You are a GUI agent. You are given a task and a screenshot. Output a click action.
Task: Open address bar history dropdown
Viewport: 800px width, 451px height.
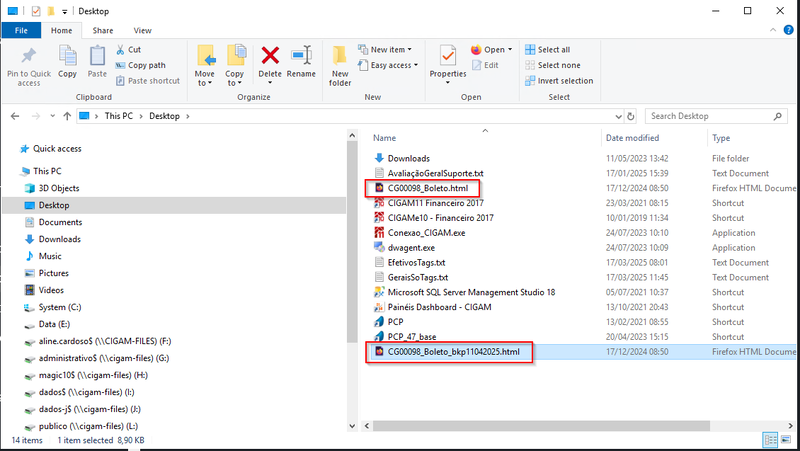pos(618,116)
